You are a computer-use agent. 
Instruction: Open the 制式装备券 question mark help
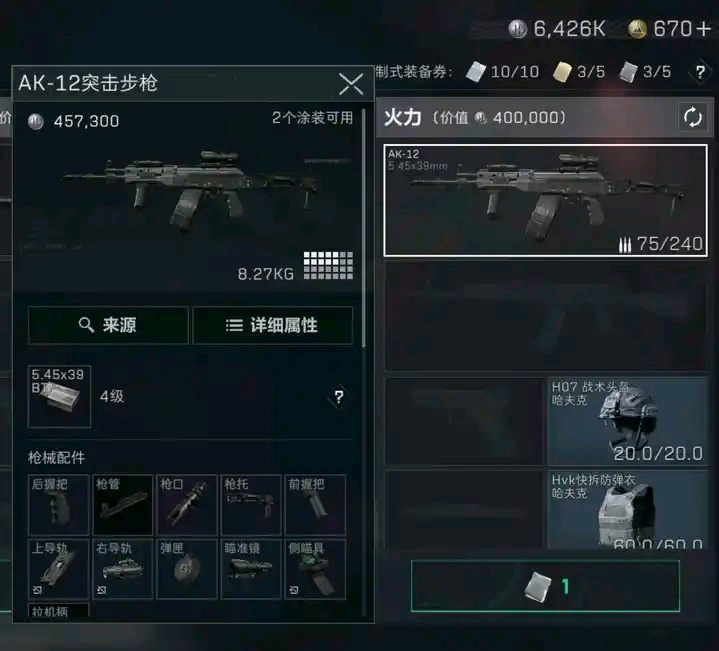pyautogui.click(x=700, y=72)
